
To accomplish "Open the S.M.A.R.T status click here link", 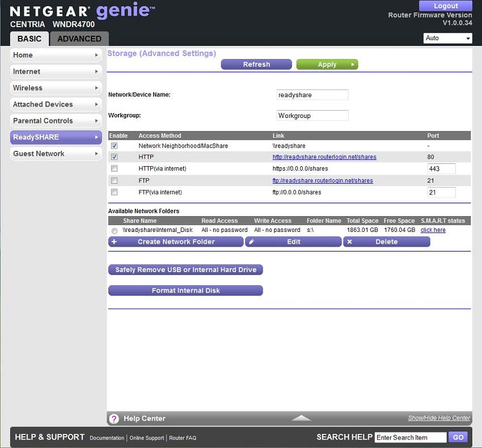I will point(433,230).
